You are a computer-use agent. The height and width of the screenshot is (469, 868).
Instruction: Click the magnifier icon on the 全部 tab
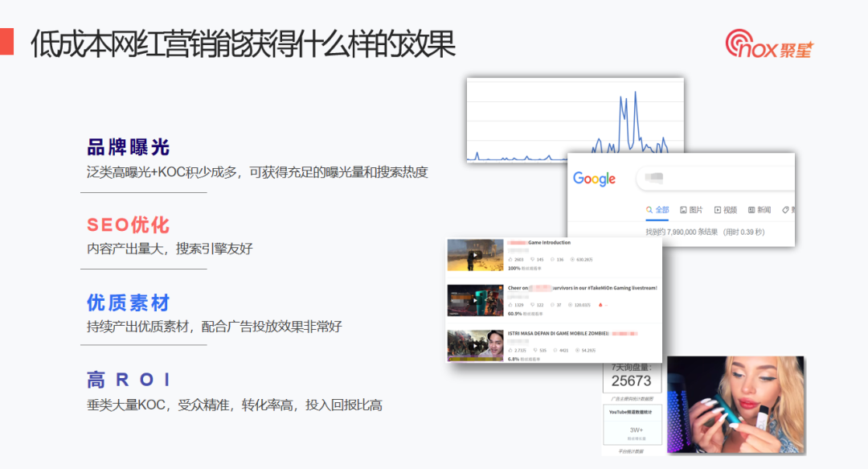tap(649, 209)
